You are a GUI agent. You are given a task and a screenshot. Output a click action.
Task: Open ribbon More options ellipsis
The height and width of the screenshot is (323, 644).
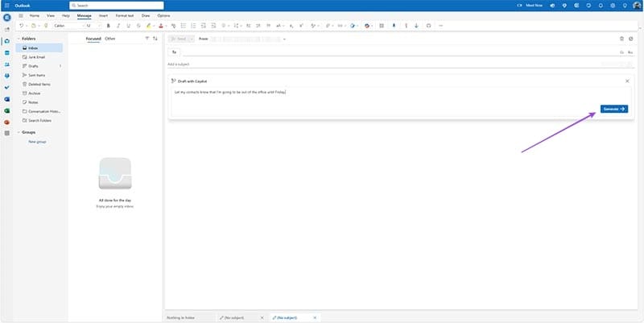click(x=440, y=26)
